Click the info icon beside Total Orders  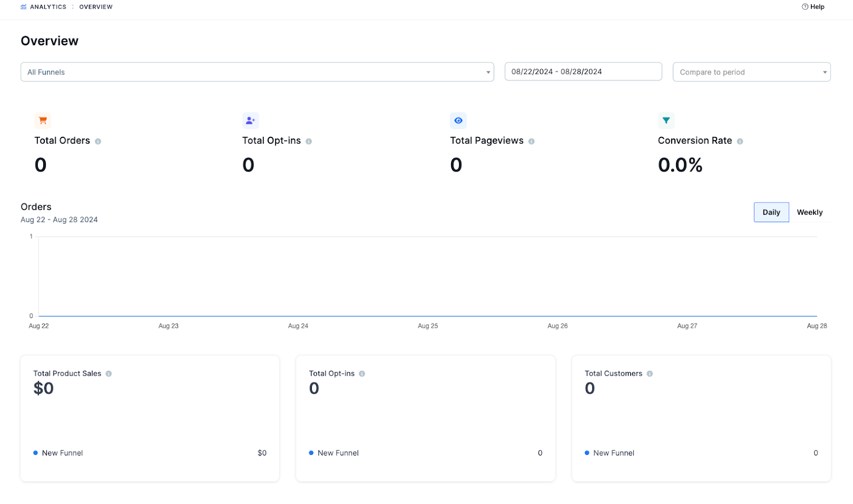point(98,141)
